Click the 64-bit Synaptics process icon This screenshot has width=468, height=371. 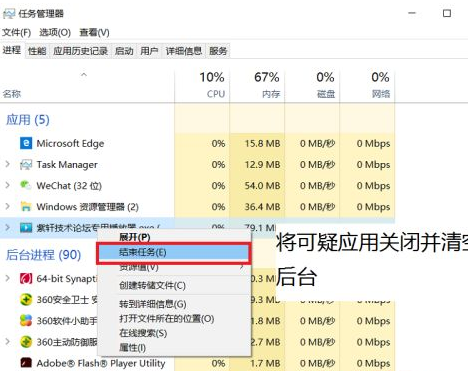click(x=26, y=278)
